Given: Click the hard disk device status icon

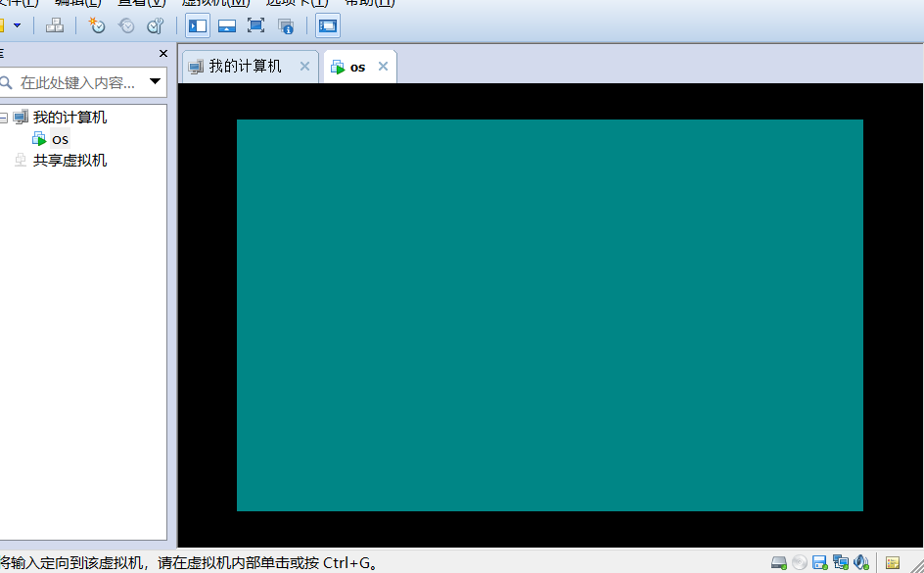Looking at the screenshot, I should point(779,563).
